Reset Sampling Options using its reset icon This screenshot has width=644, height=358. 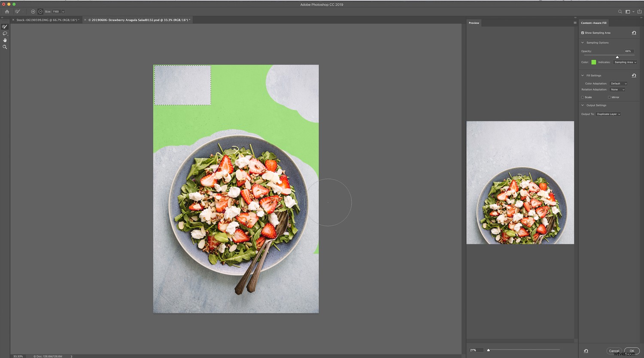point(634,33)
